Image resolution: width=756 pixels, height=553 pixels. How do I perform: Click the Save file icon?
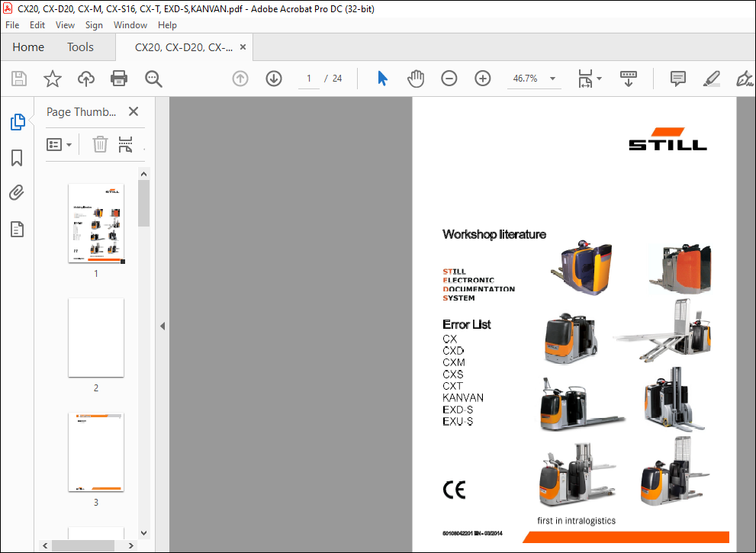[x=19, y=78]
